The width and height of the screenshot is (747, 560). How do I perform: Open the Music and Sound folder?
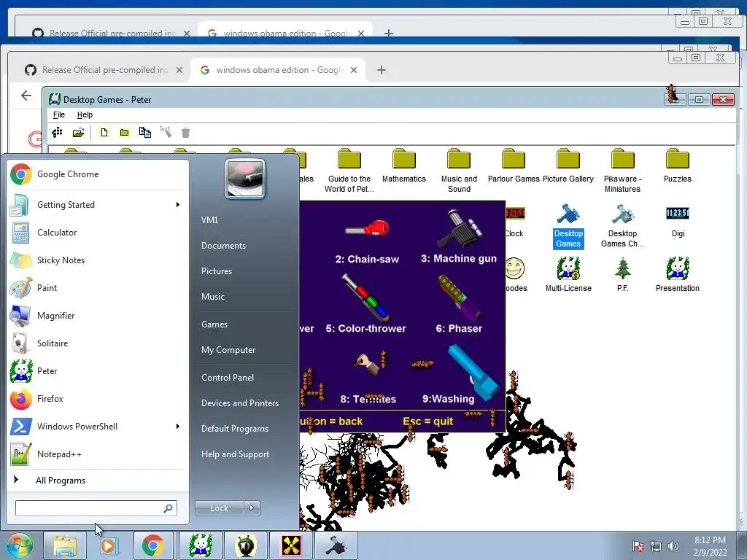pos(459,171)
